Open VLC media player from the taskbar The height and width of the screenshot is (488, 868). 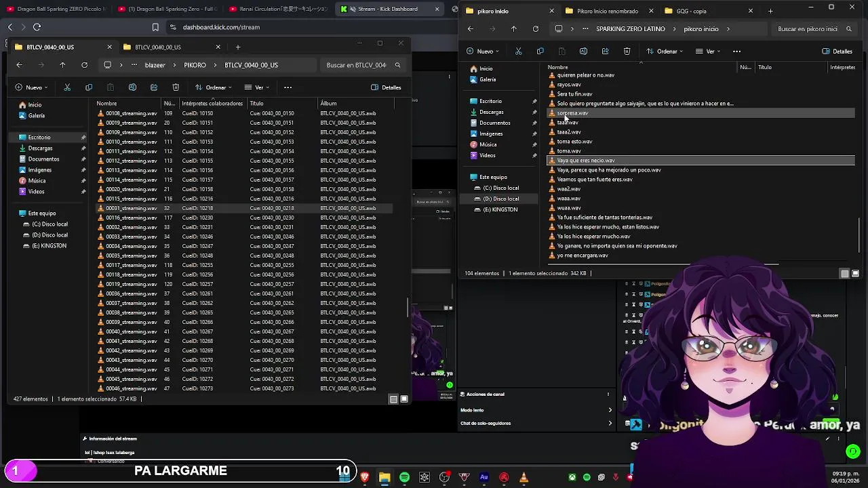pyautogui.click(x=524, y=478)
